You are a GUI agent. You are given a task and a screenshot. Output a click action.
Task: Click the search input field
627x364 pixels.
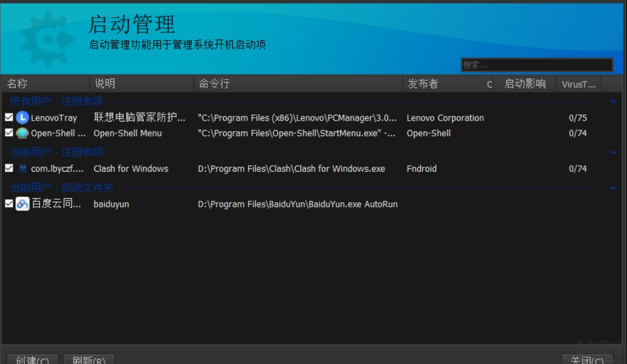pos(538,65)
